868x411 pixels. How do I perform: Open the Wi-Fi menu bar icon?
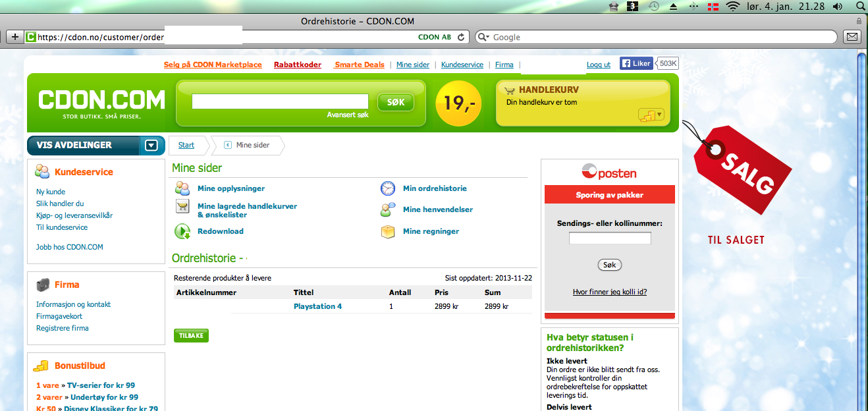[x=733, y=7]
